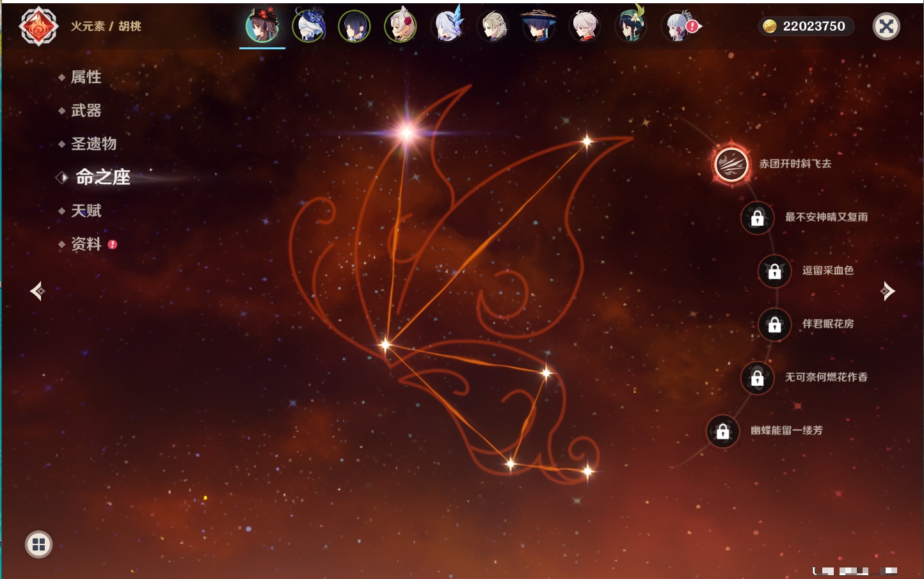Click lock icon for 逗留采血色

(774, 271)
